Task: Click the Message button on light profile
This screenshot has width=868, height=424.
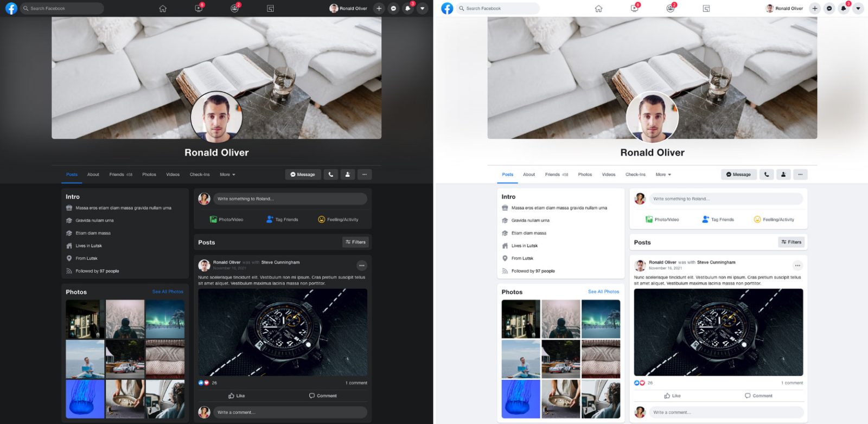Action: [738, 175]
